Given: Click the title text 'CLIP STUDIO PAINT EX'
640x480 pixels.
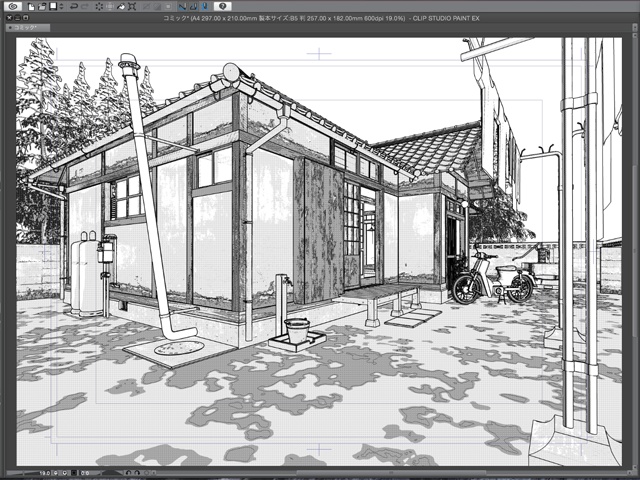Looking at the screenshot, I should [x=446, y=18].
